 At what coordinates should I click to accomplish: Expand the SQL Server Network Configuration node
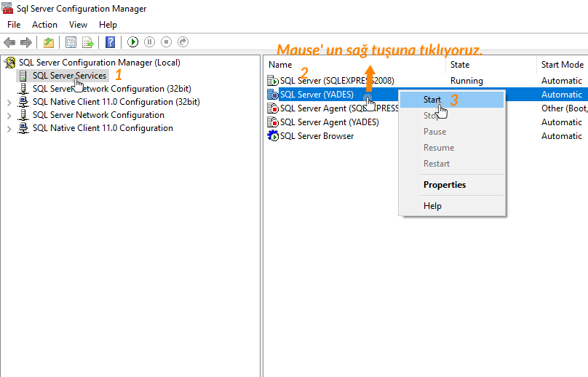(9, 115)
